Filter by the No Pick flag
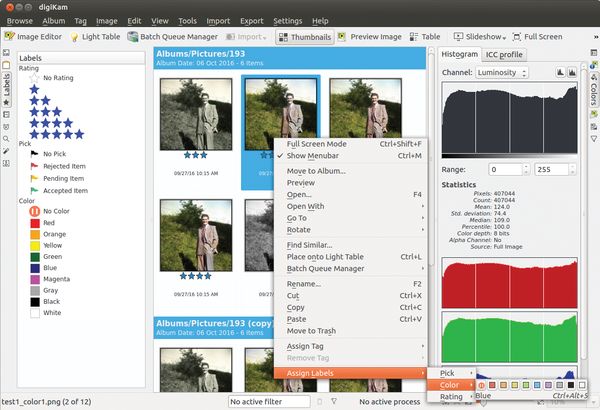The image size is (600, 410). coord(48,154)
